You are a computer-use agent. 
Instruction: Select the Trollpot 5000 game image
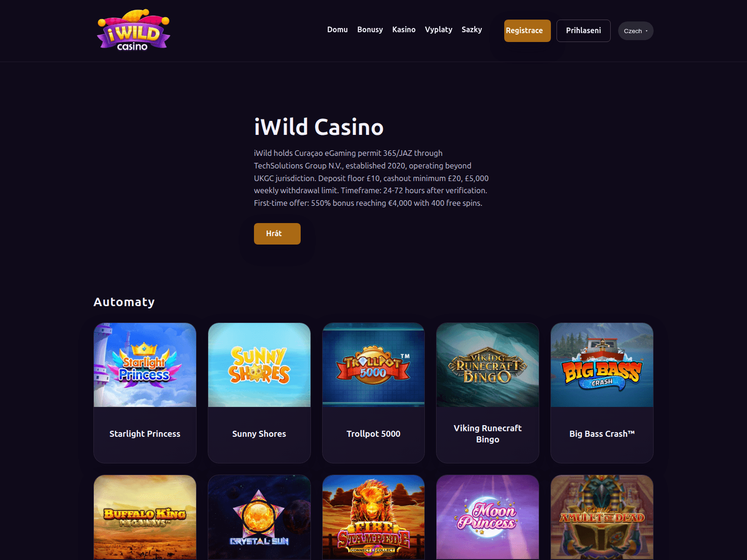373,365
